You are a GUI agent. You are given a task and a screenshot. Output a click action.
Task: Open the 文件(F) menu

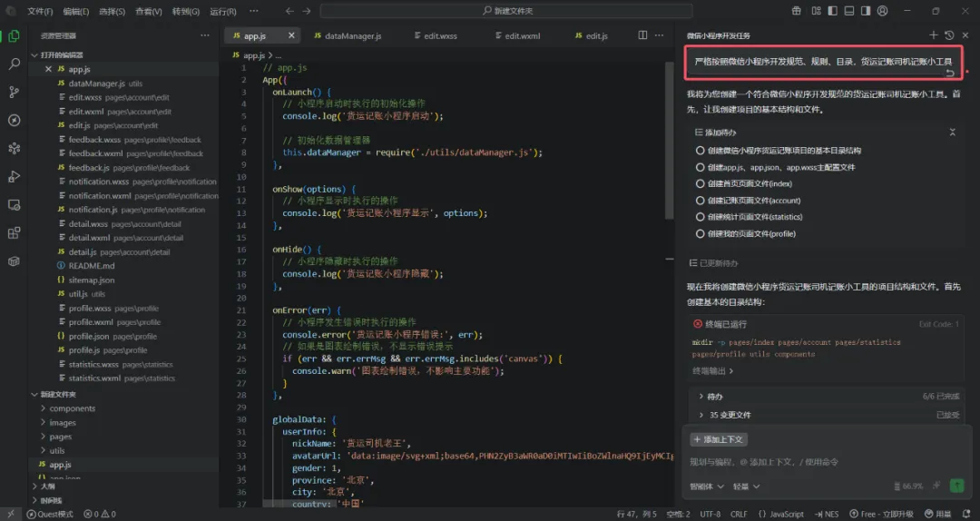(x=40, y=11)
